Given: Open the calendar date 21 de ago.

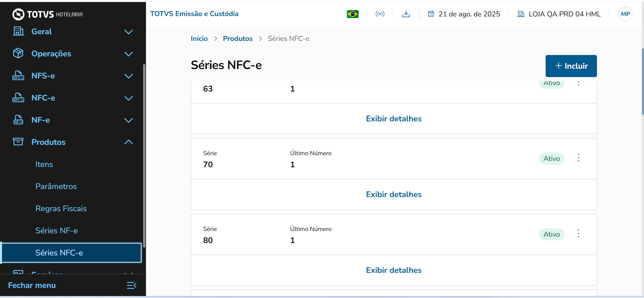Looking at the screenshot, I should tap(464, 14).
